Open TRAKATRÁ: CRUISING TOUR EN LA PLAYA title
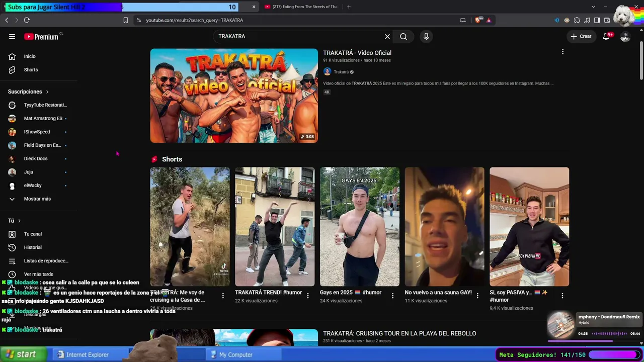The width and height of the screenshot is (644, 362). [399, 333]
